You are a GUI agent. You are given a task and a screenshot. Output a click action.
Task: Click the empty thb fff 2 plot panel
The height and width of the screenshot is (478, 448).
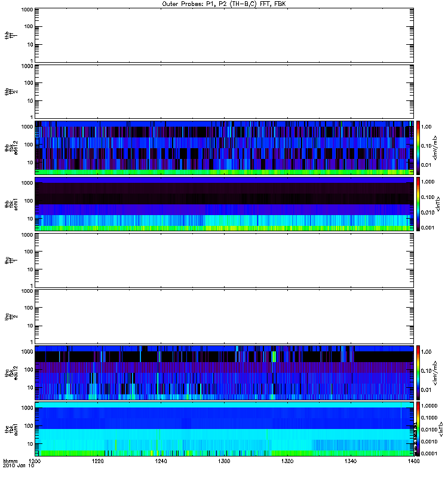coord(225,91)
